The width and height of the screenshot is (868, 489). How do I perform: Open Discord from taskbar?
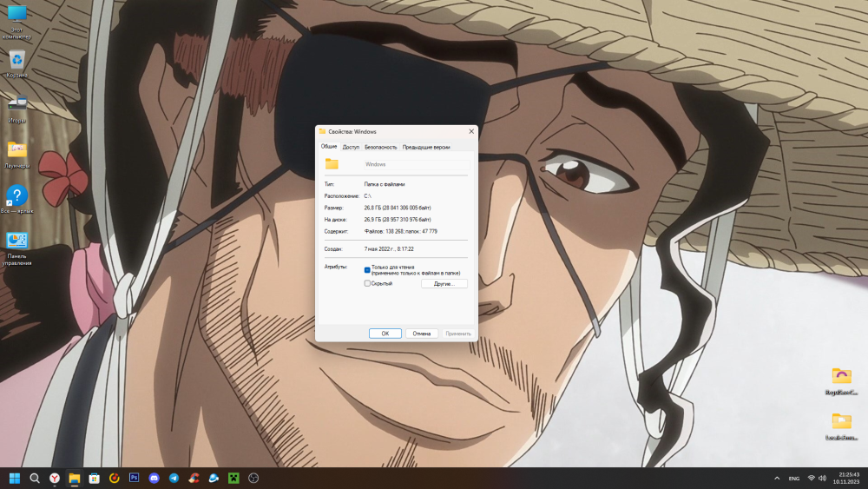(x=154, y=478)
